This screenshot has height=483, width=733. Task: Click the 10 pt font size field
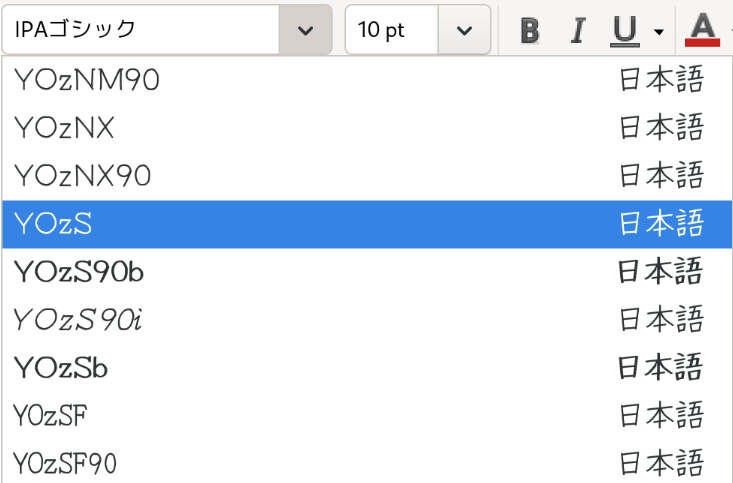tap(392, 30)
